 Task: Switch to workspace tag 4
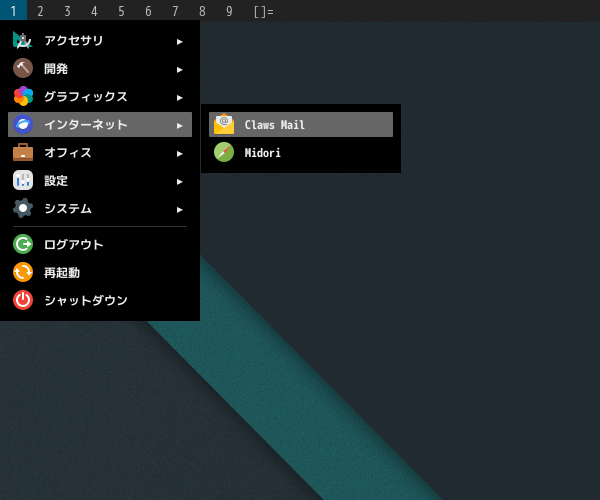94,11
